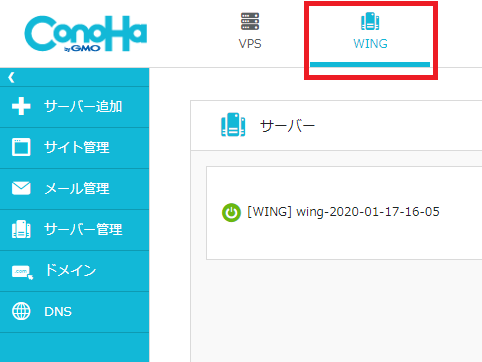482x362 pixels.
Task: Open DNS in the sidebar
Action: [74, 312]
